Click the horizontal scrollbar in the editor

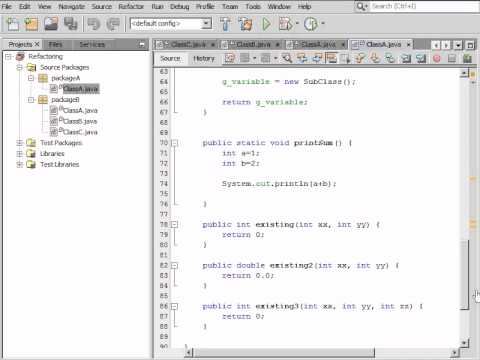[x=284, y=352]
